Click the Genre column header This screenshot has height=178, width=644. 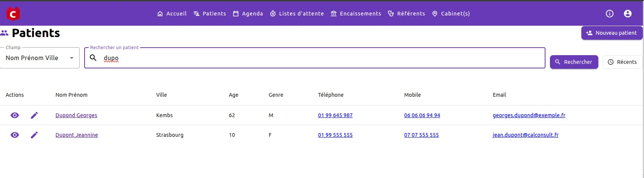[276, 95]
